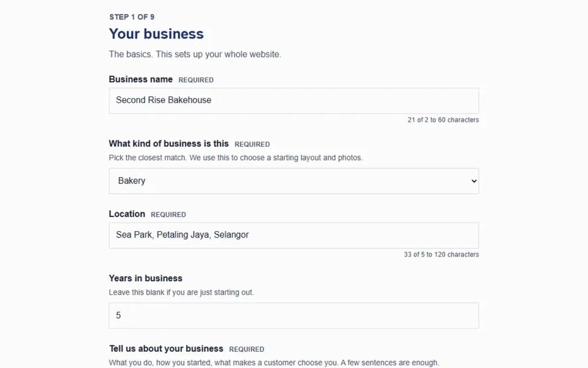588x368 pixels.
Task: Click the '33 of 5 to 120 characters' counter
Action: coord(442,254)
